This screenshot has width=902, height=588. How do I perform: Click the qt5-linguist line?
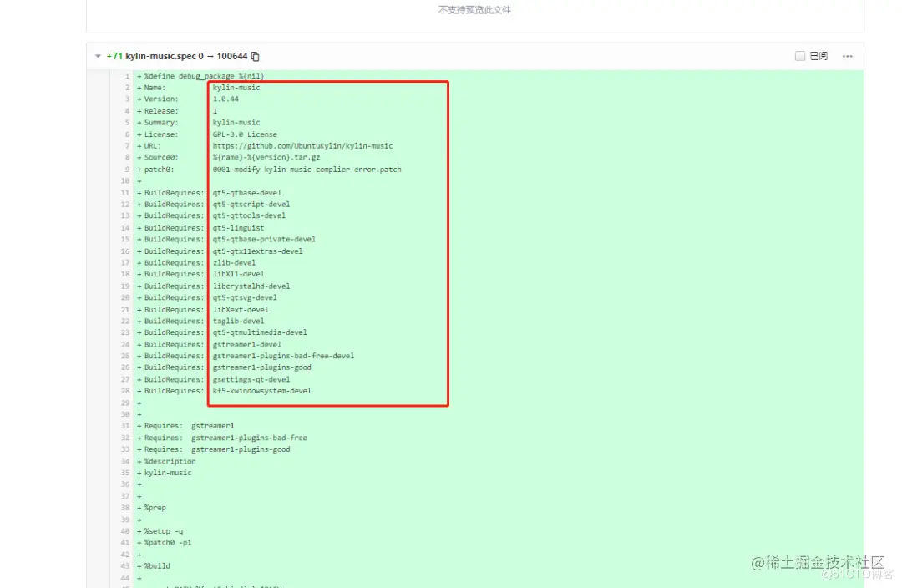pos(200,228)
